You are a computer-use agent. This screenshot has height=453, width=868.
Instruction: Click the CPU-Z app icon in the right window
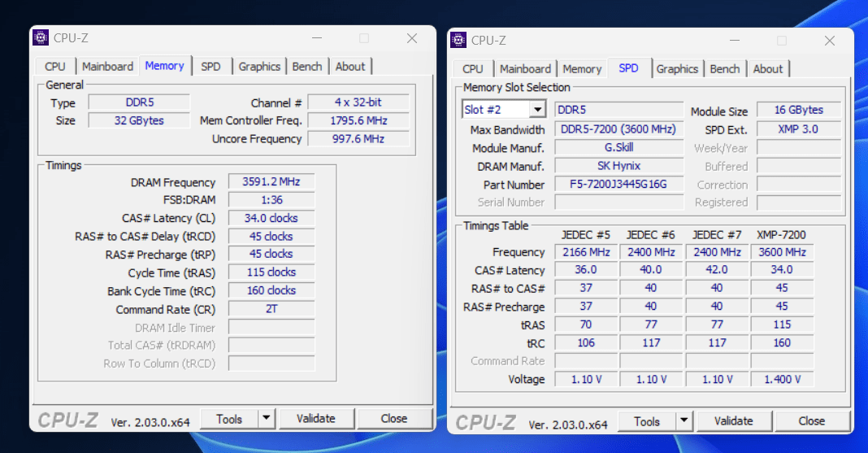(458, 40)
